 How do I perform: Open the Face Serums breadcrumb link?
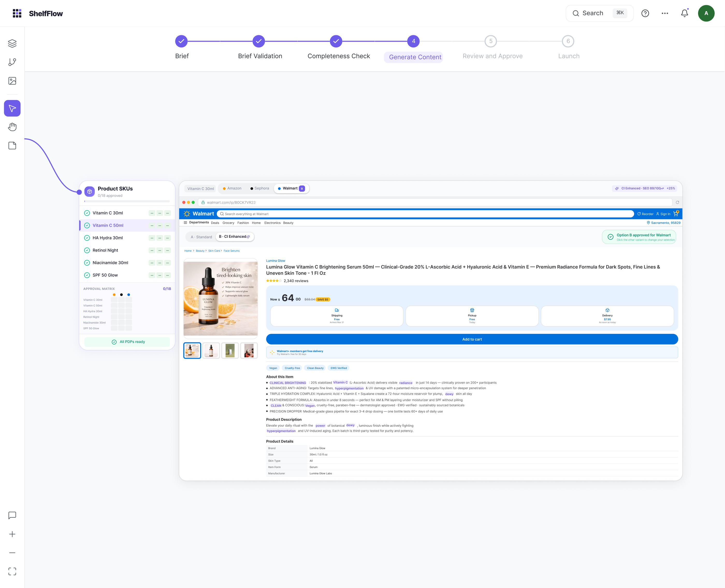coord(231,251)
